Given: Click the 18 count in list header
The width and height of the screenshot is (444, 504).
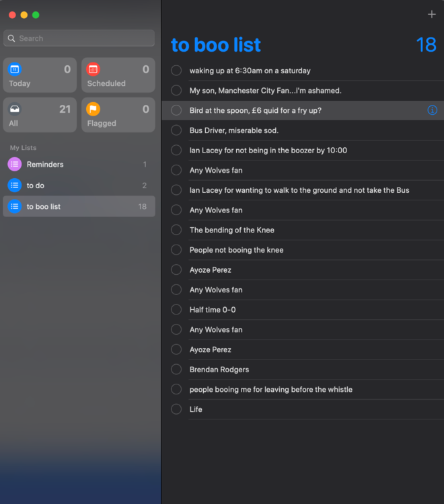Looking at the screenshot, I should 426,44.
